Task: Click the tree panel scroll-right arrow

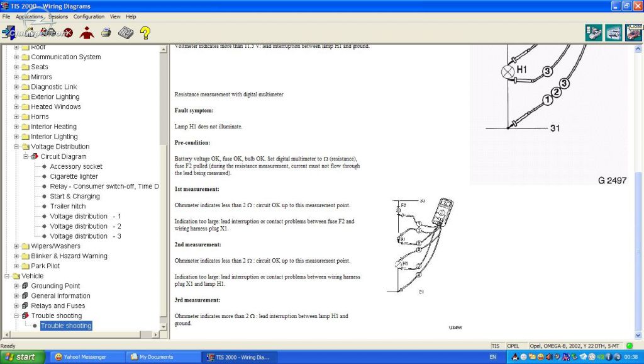Action: [x=156, y=334]
